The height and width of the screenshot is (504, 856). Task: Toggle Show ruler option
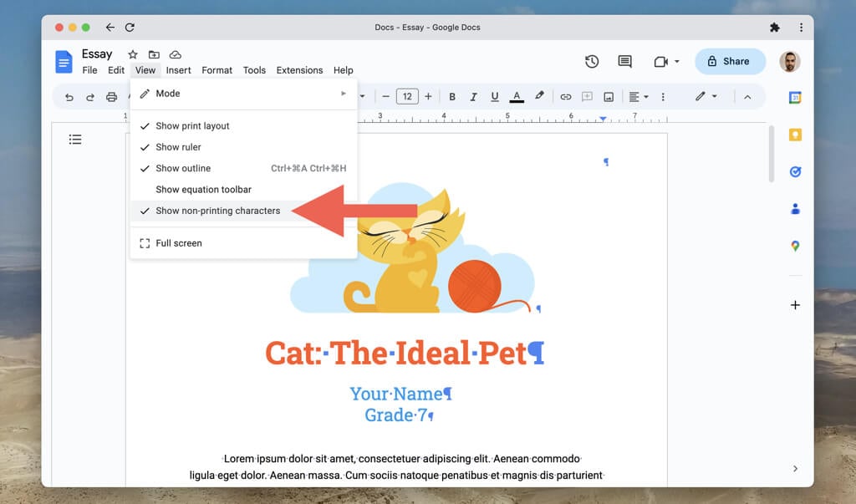point(178,147)
